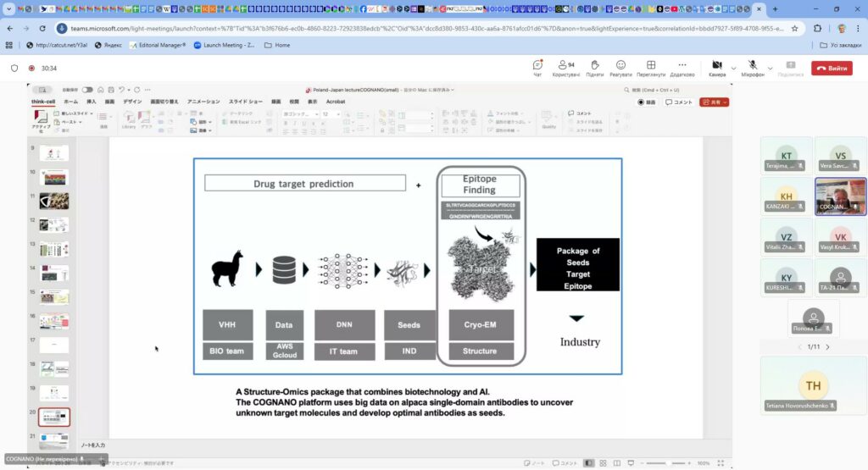Expand the camera options arrow
Screen dimensions: 868x470
pyautogui.click(x=732, y=67)
